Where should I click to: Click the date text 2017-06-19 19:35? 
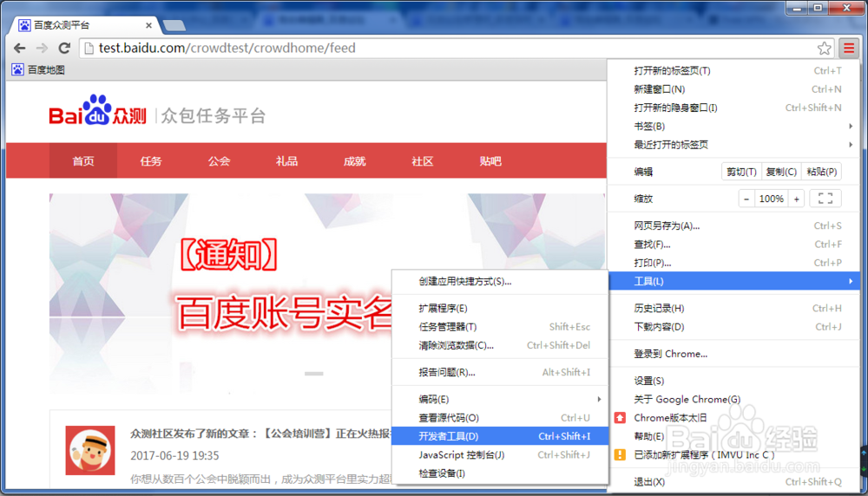click(174, 456)
